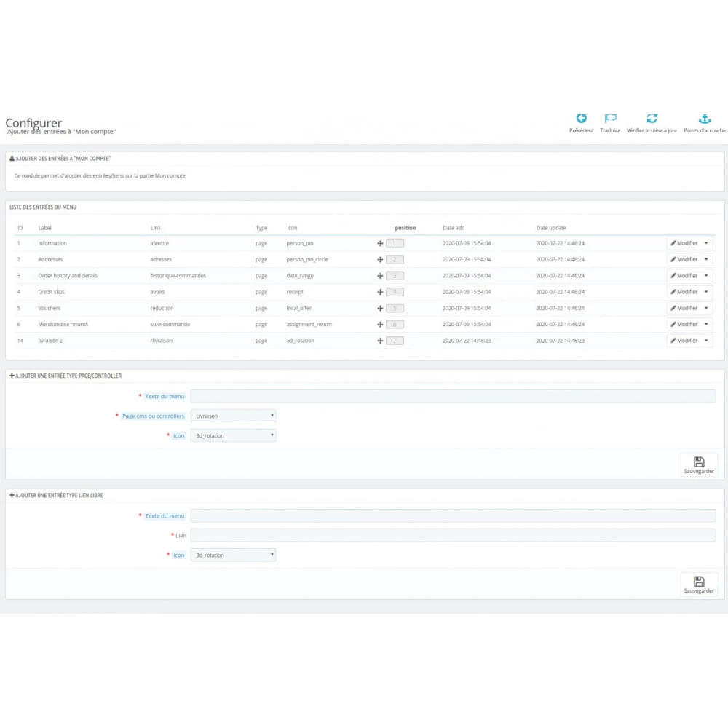Expand action dropdown arrow for Credit slips row

[x=706, y=292]
